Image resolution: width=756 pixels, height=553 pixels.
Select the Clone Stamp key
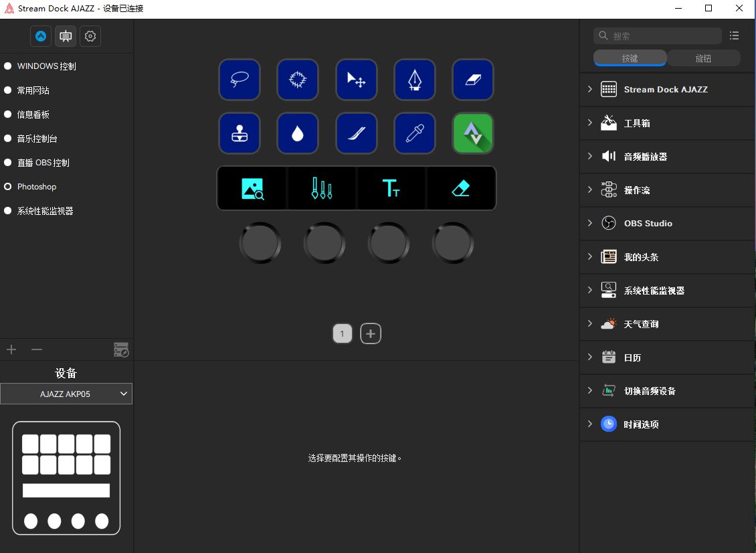(x=240, y=133)
